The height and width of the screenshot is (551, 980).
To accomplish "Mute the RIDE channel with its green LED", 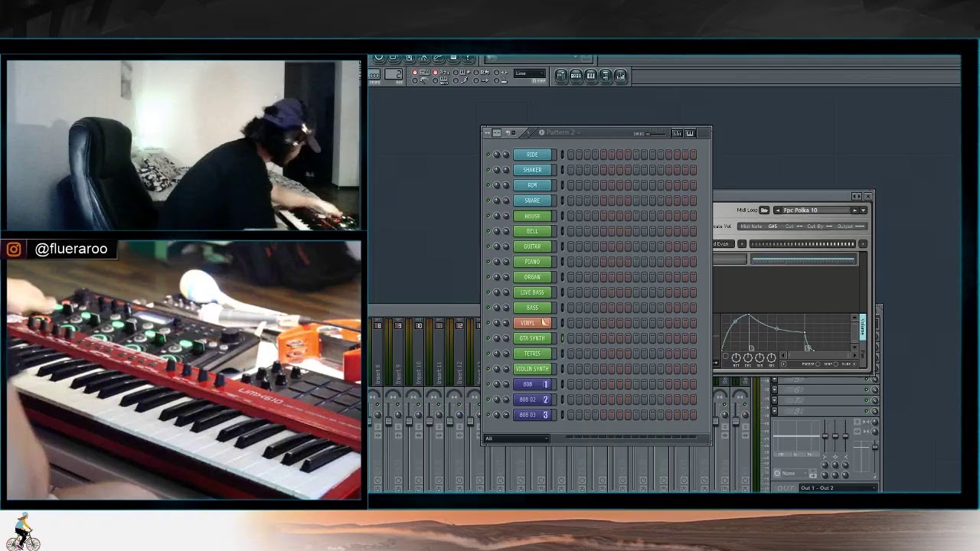I will 488,155.
